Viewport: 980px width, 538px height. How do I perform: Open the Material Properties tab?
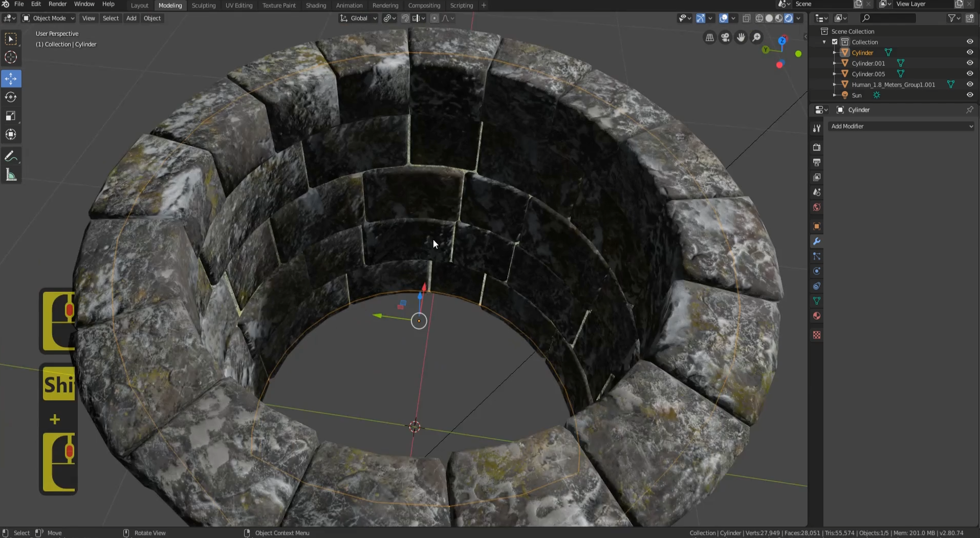click(817, 316)
